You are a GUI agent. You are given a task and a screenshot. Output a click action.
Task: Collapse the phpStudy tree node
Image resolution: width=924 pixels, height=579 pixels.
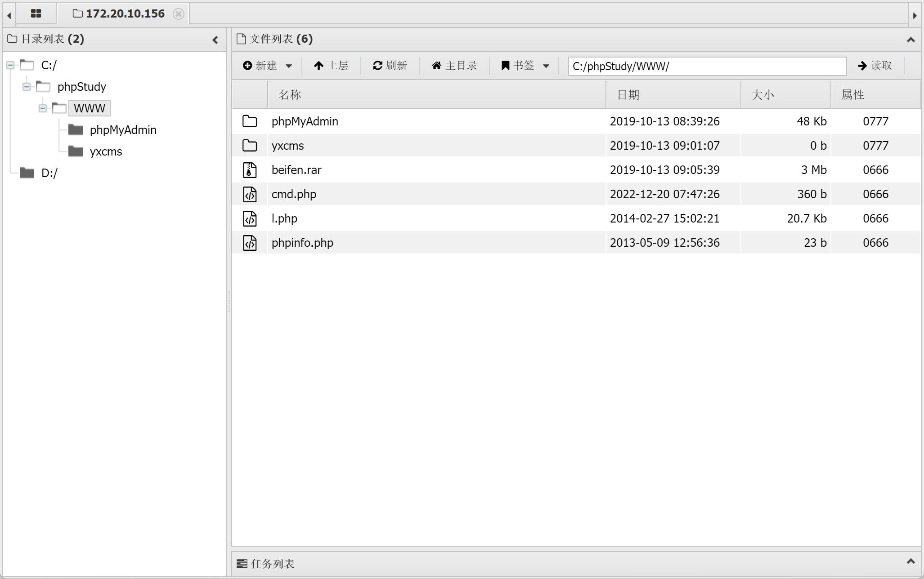[x=27, y=87]
